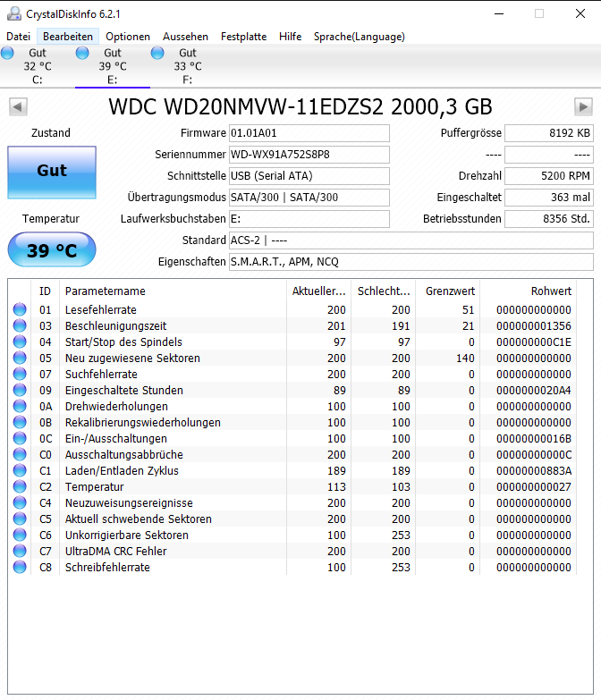
Task: Select the C: drive tab label
Action: (38, 80)
